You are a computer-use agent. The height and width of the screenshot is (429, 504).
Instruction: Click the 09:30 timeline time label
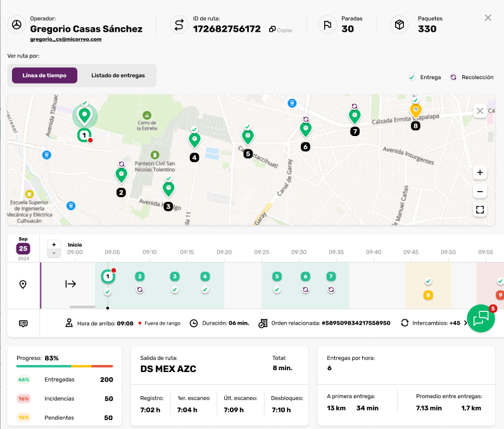(x=299, y=252)
